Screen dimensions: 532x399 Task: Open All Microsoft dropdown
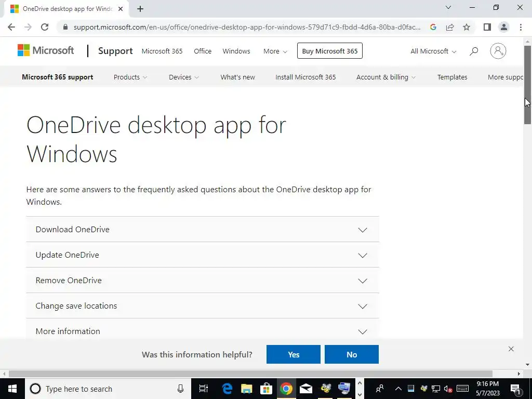(433, 51)
